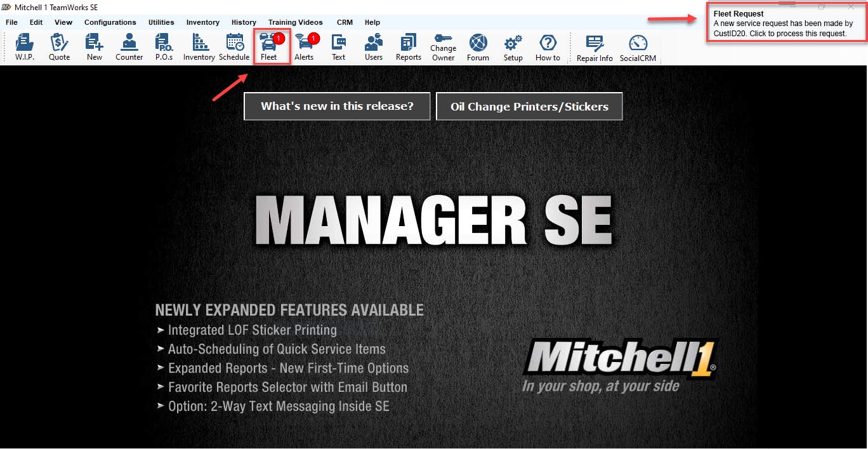
Task: Open the Reports module
Action: click(x=408, y=46)
